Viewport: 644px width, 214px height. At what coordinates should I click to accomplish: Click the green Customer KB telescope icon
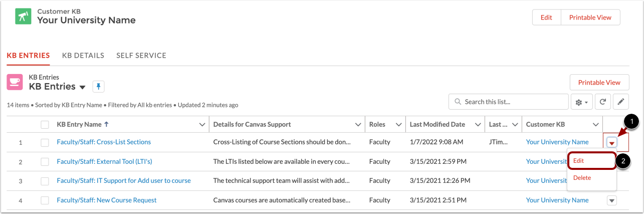22,17
